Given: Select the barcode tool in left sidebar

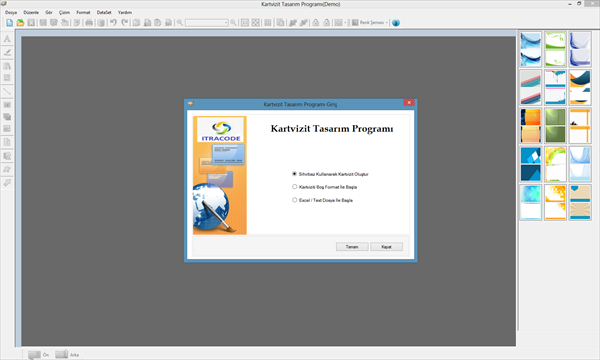Looking at the screenshot, I should (x=7, y=105).
